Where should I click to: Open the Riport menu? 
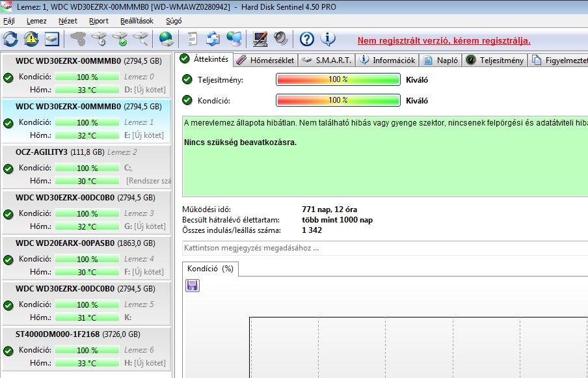tap(99, 21)
